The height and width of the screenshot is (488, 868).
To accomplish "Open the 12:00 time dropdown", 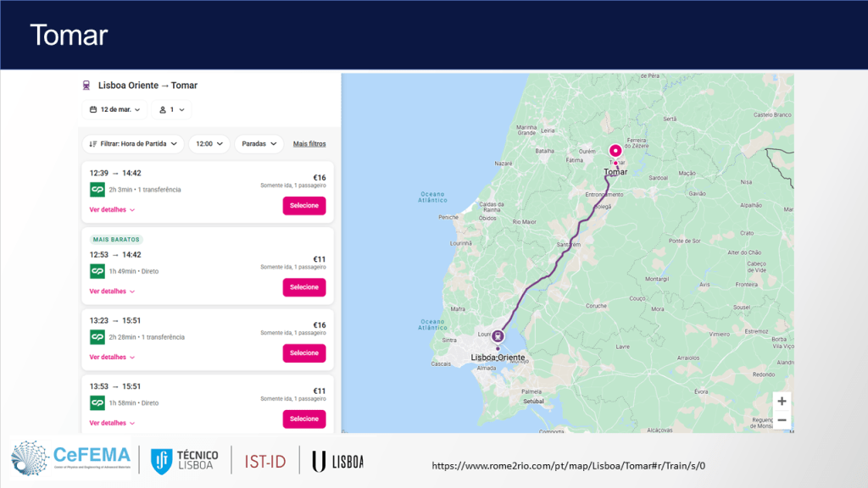I will click(x=209, y=144).
